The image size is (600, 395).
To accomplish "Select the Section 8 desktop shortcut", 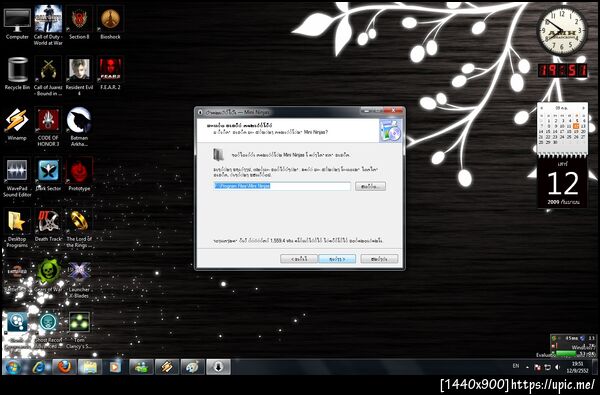I will [x=79, y=23].
